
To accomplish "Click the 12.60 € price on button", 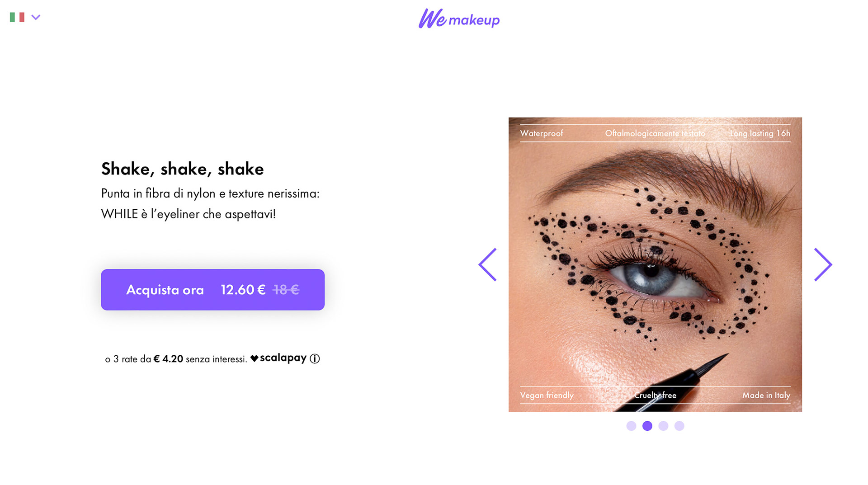I will (x=243, y=290).
